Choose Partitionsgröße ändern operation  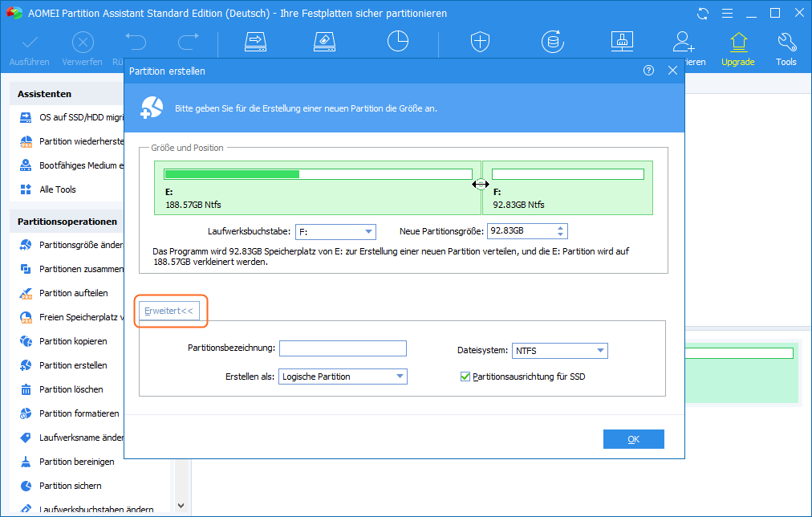tap(71, 245)
